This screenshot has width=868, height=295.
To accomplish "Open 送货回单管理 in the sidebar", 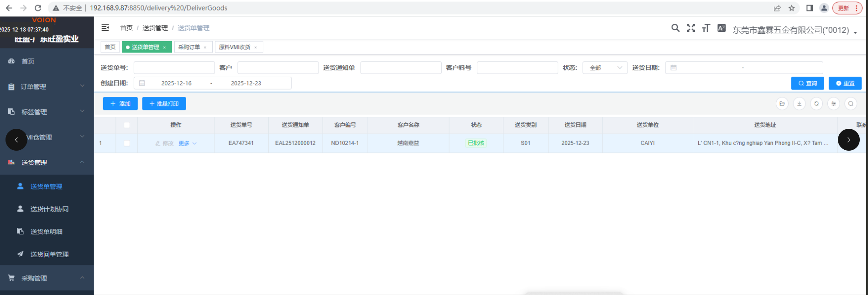I will pos(47,254).
